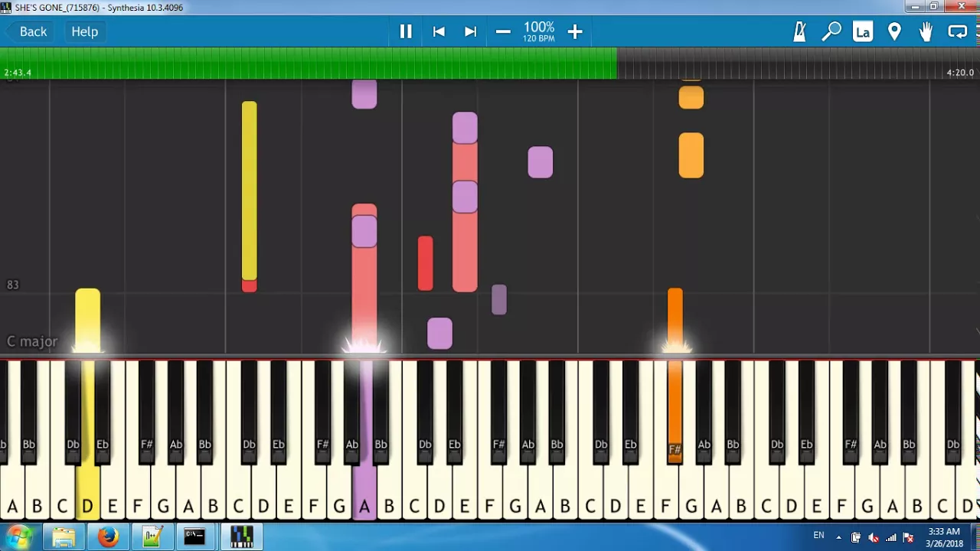Open the Help menu
This screenshot has width=980, height=551.
pyautogui.click(x=85, y=31)
